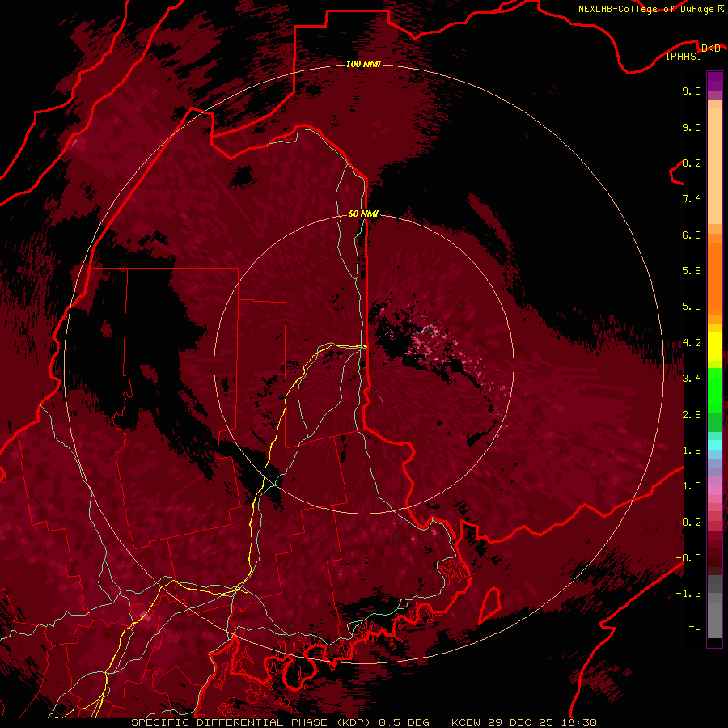Click the 5.0 value on the color scale
This screenshot has height=728, width=728.
[x=692, y=307]
